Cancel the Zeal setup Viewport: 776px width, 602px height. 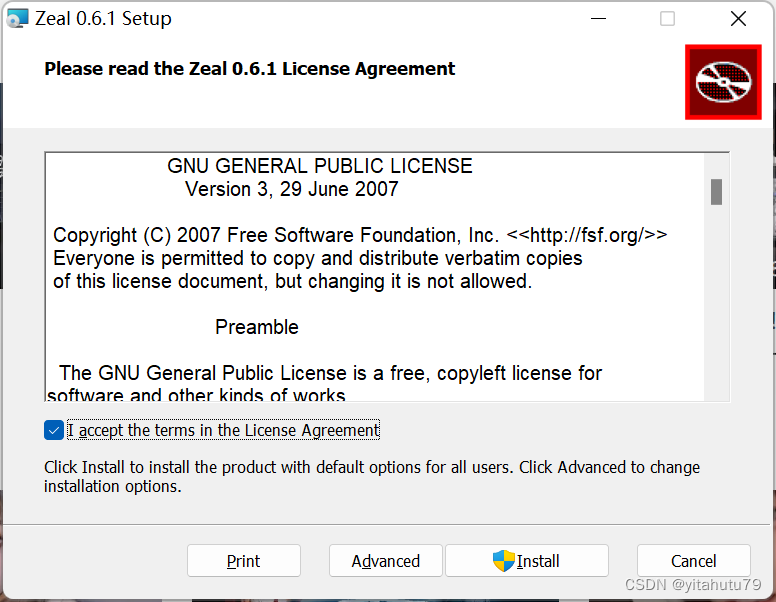coord(693,561)
